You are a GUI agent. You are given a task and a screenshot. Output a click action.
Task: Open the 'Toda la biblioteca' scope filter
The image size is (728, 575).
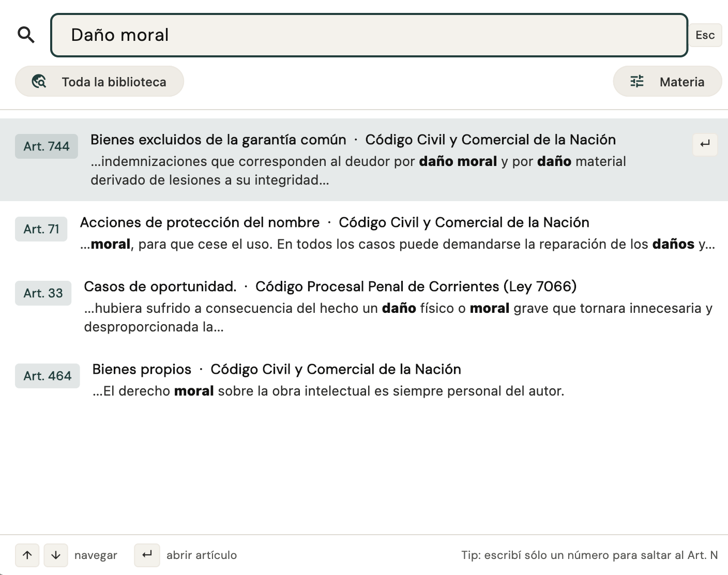tap(99, 82)
